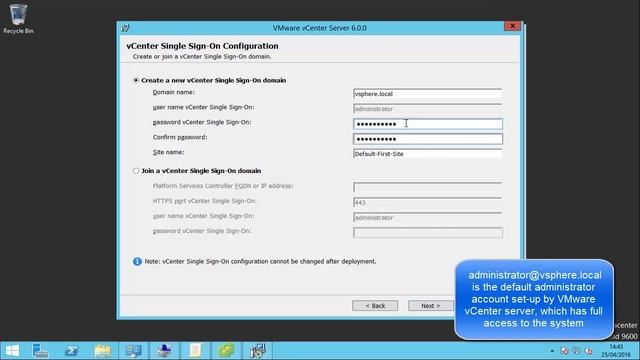Click the Confirm password field

pyautogui.click(x=428, y=139)
